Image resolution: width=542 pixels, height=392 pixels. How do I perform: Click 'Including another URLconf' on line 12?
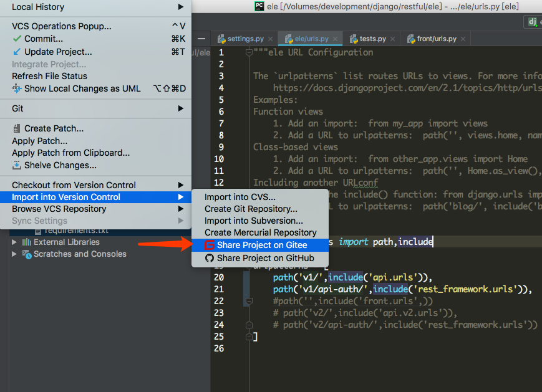[316, 183]
